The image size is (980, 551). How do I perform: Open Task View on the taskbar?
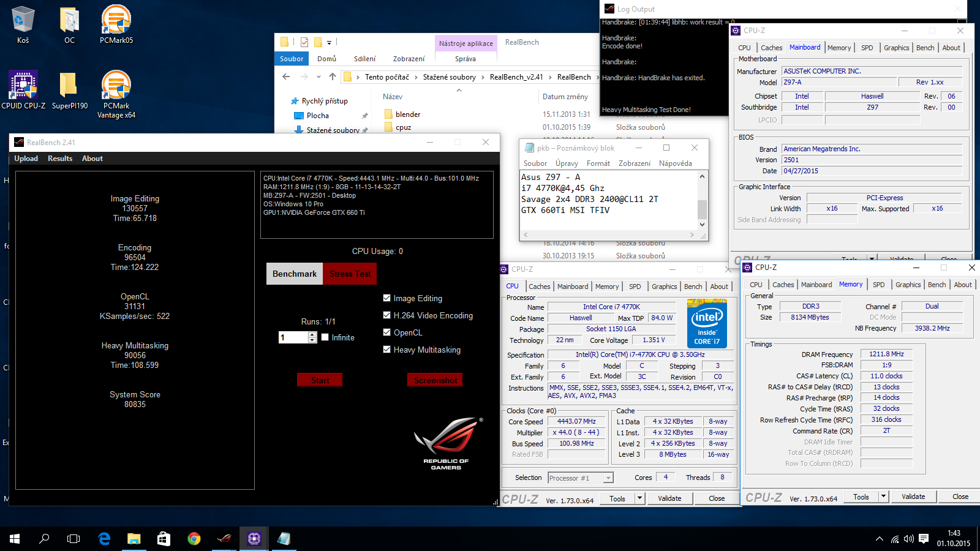pyautogui.click(x=73, y=539)
